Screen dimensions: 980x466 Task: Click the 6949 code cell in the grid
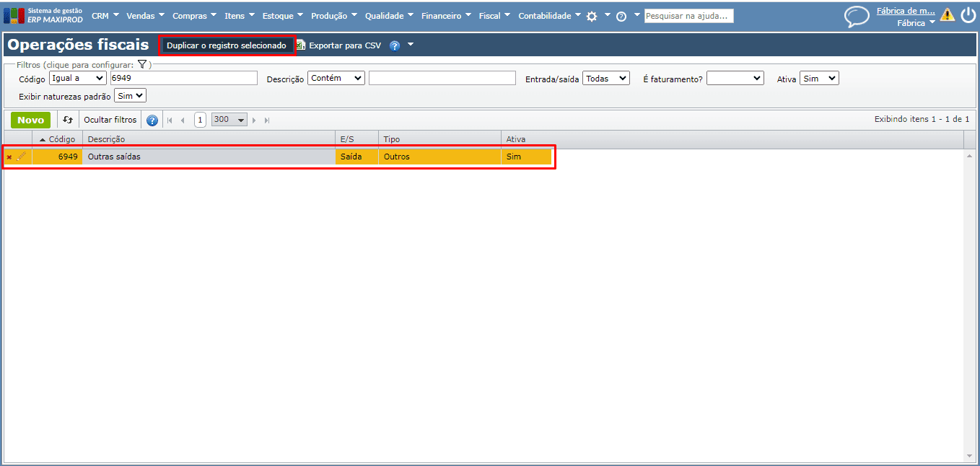click(57, 157)
